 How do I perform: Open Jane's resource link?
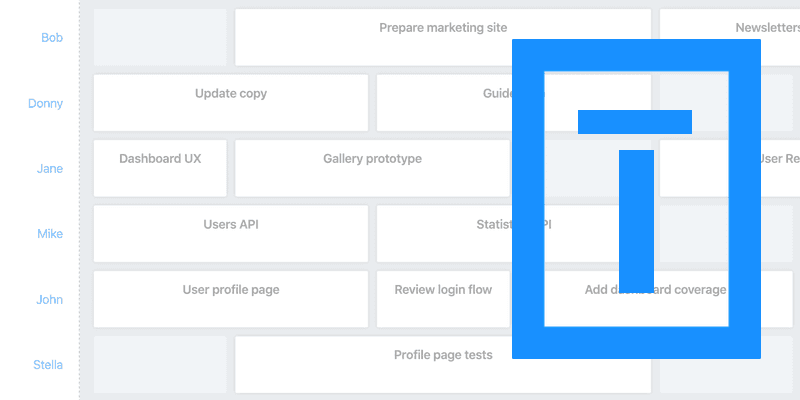(x=50, y=169)
